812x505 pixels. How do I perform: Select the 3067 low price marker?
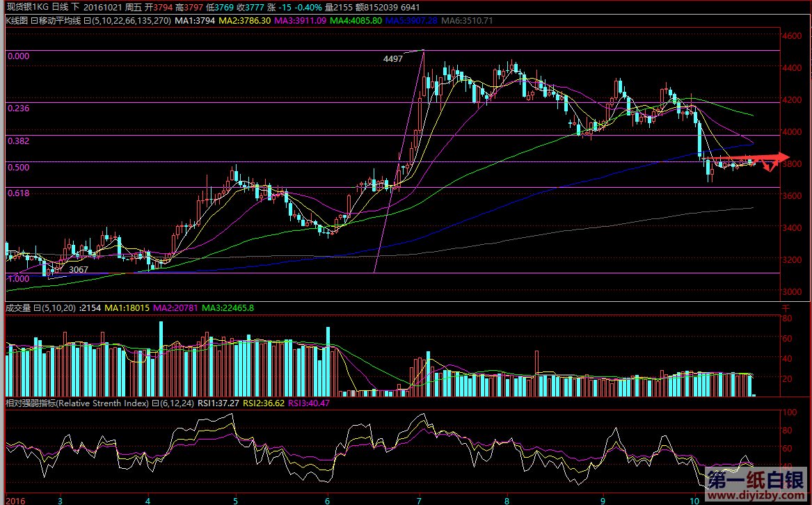[79, 269]
